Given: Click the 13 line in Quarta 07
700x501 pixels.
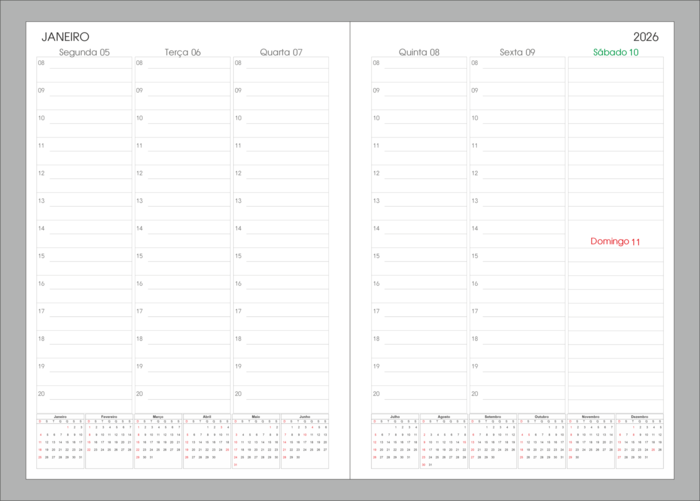Looking at the screenshot, I should (x=287, y=206).
